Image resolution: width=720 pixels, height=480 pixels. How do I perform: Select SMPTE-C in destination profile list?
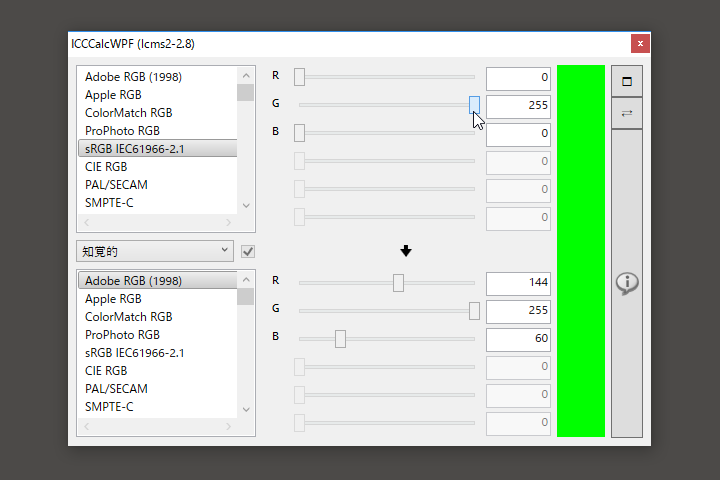158,407
